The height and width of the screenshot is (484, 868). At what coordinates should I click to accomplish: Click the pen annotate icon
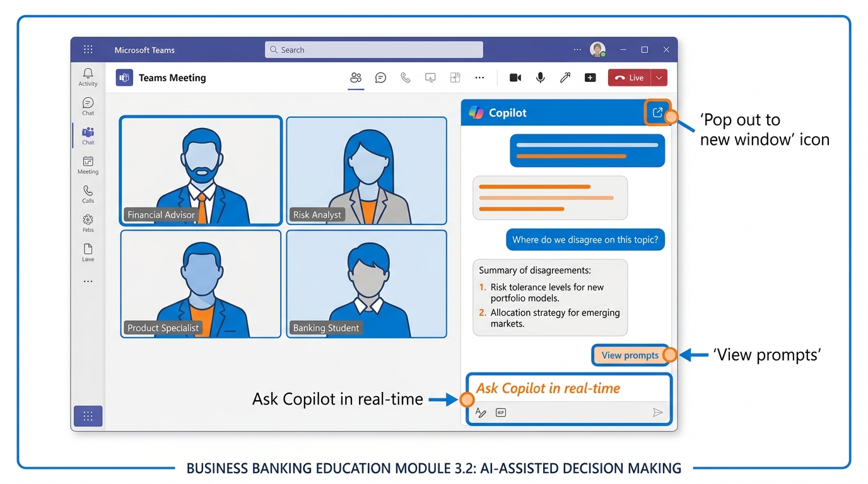coord(565,78)
